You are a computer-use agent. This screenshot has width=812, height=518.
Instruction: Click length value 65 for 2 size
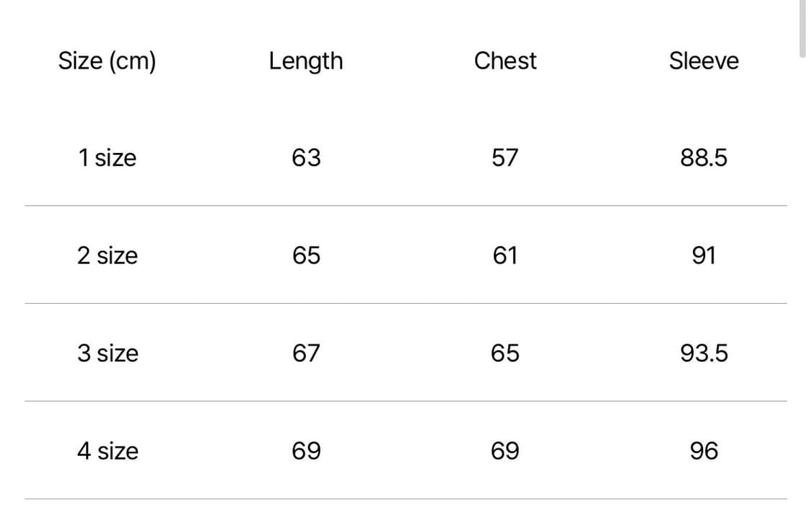(306, 255)
